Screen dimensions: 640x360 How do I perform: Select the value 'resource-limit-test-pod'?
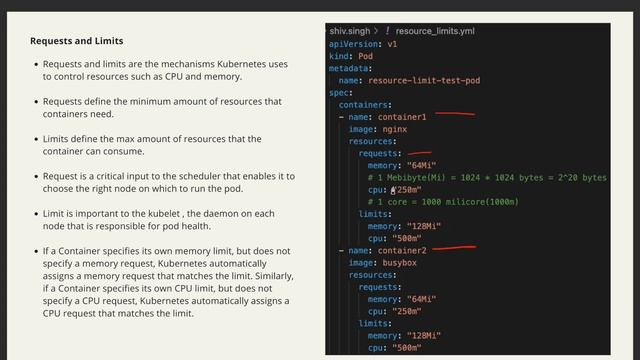(424, 80)
